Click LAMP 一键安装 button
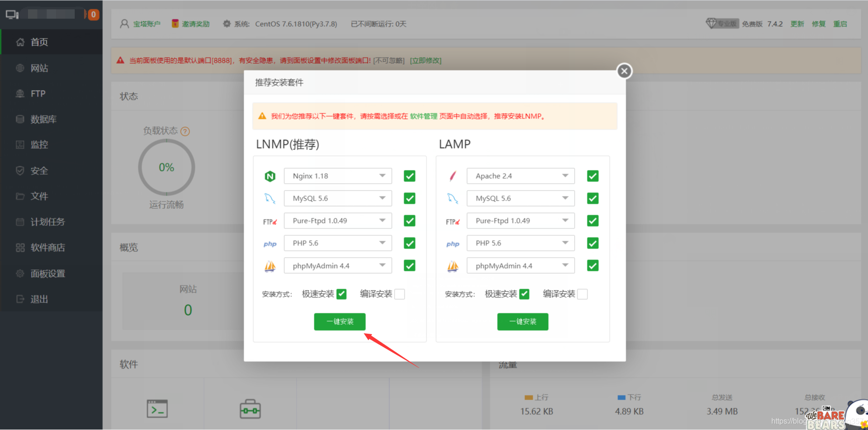868x430 pixels. 523,322
